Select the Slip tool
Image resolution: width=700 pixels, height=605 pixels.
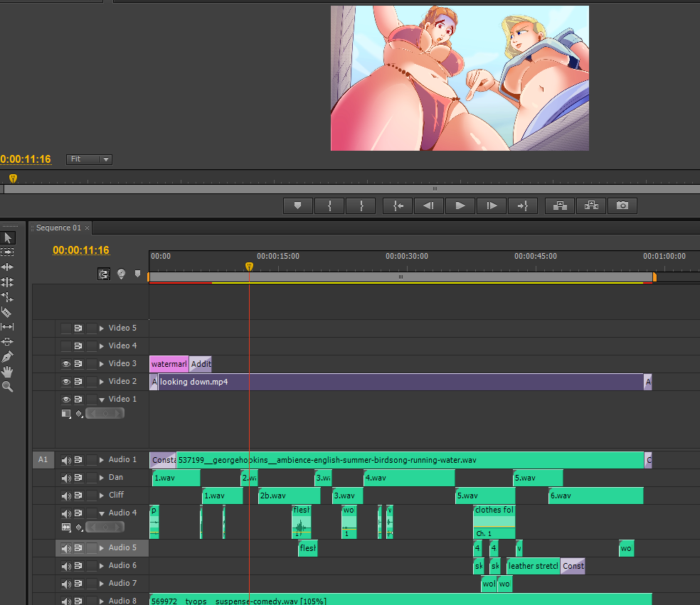pyautogui.click(x=8, y=326)
